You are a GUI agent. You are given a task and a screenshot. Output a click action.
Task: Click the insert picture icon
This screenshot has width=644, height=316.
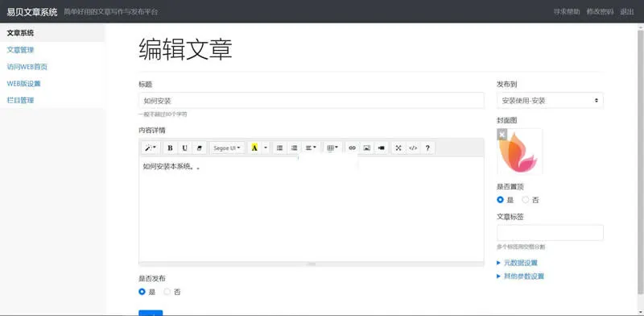[367, 148]
